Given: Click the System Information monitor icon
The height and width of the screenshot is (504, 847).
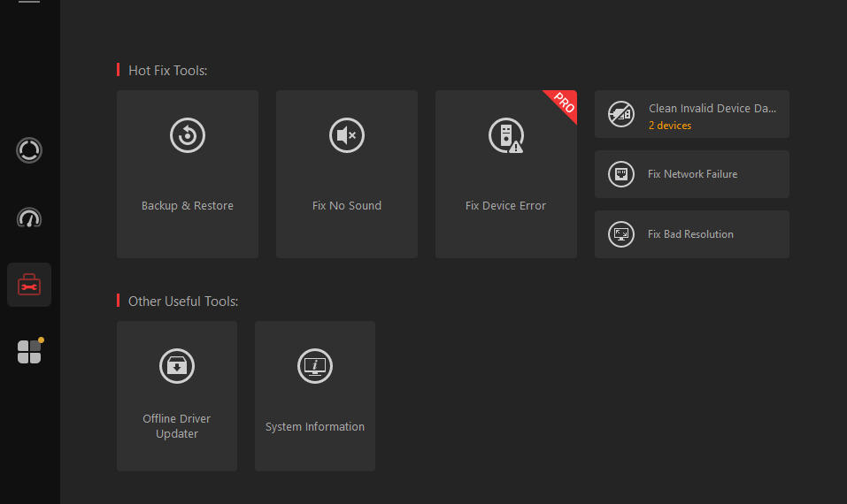Looking at the screenshot, I should tap(315, 366).
